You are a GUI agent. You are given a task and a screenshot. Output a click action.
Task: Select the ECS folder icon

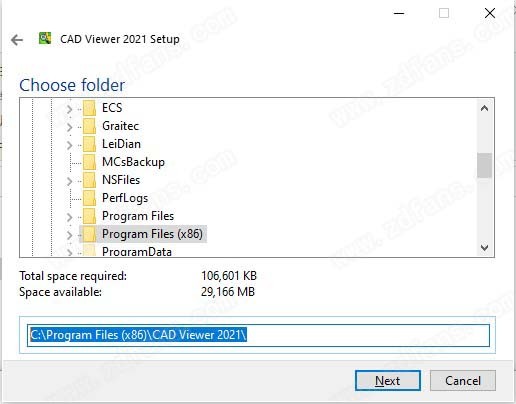coord(89,108)
